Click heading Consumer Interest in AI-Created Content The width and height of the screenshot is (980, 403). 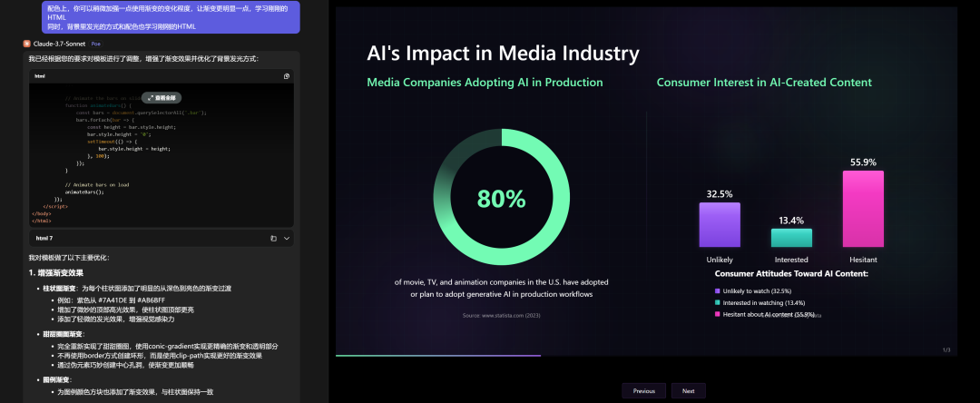pos(764,83)
